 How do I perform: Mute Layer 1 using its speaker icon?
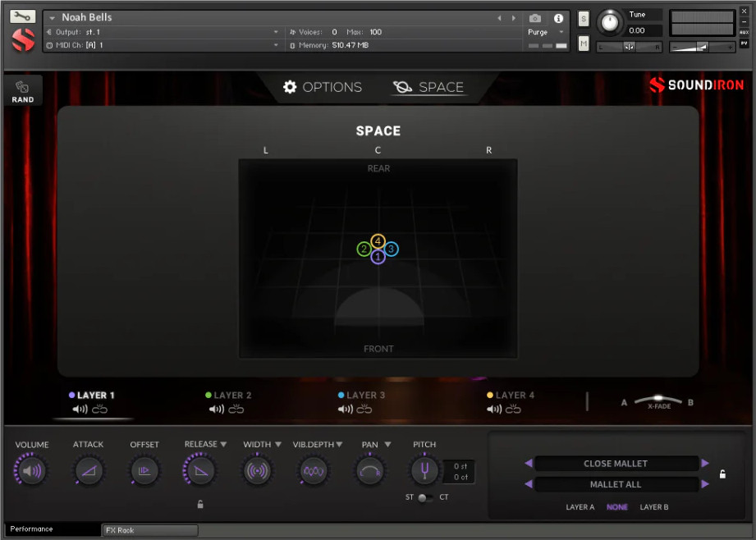click(80, 409)
